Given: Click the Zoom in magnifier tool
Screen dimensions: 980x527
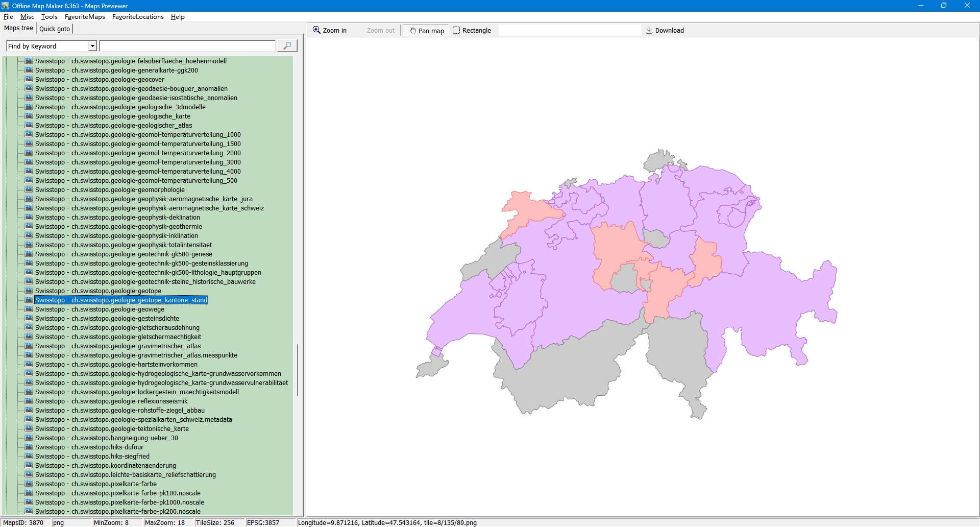Looking at the screenshot, I should 330,31.
